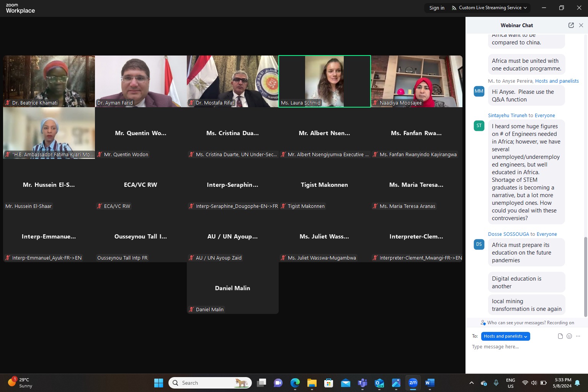Expand the Hosts and panelists recipient dropdown
The image size is (588, 392).
(x=505, y=336)
